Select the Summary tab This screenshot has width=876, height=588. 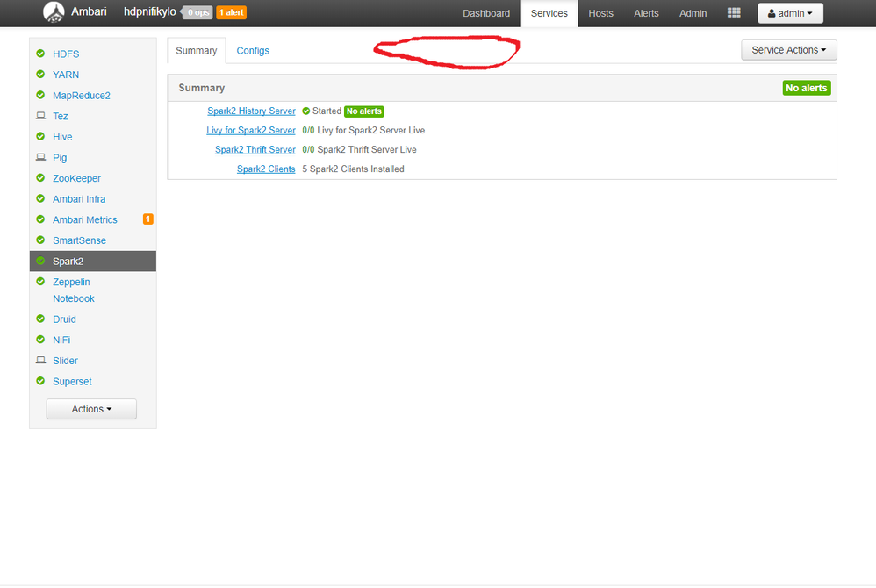coord(196,50)
